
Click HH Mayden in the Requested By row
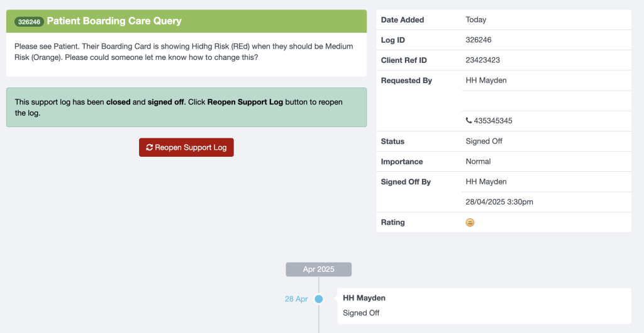pos(486,81)
